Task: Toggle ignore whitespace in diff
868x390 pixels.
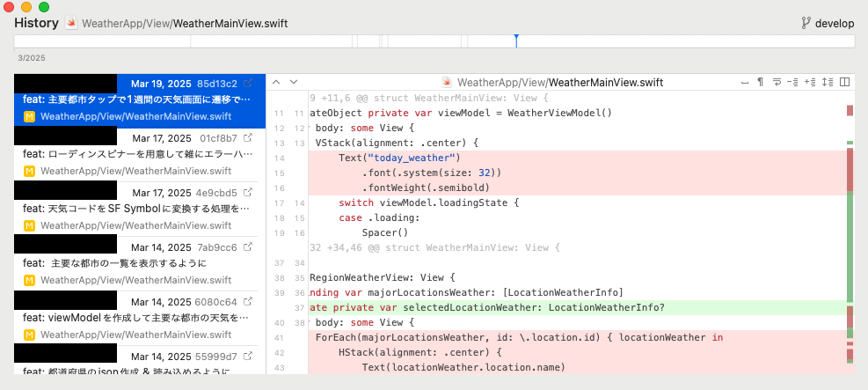Action: [745, 83]
